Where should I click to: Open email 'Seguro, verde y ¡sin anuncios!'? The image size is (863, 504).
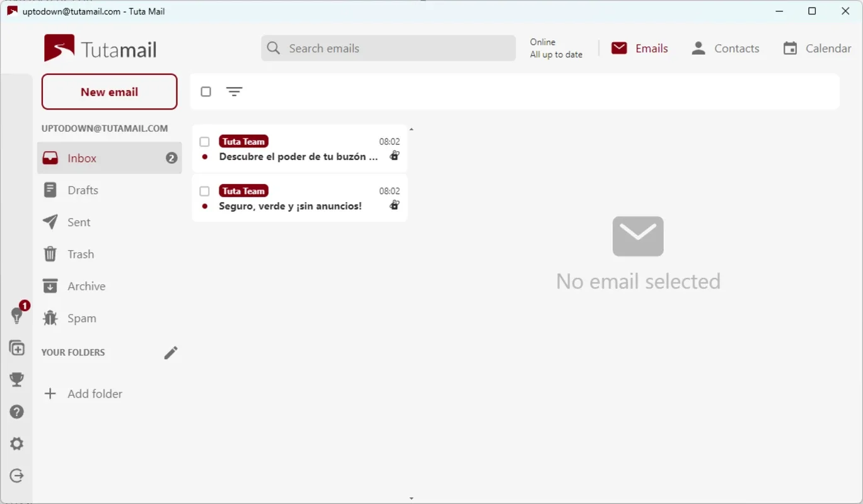[x=300, y=198]
